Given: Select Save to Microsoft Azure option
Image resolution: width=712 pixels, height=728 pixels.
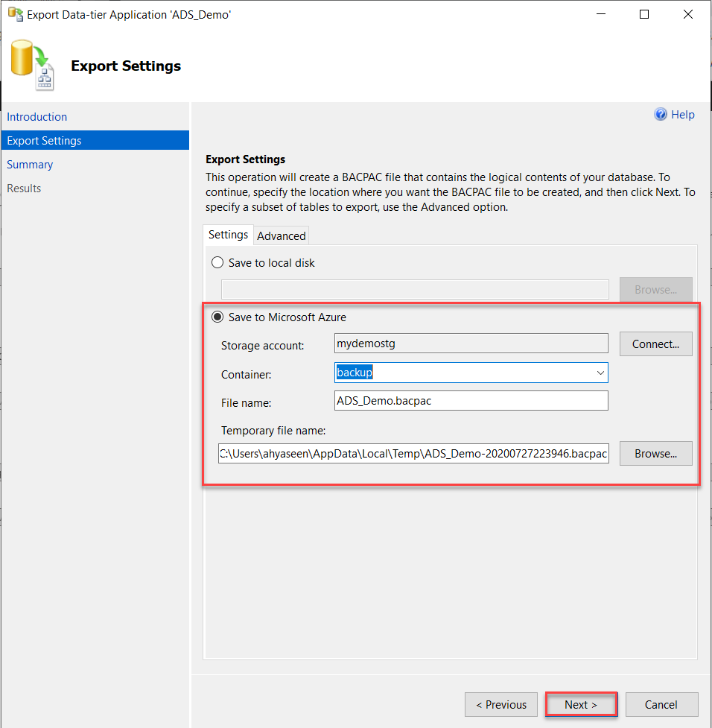Looking at the screenshot, I should (x=217, y=317).
